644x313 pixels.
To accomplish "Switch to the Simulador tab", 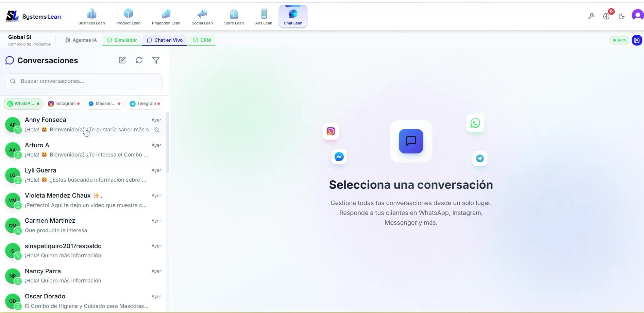I will (122, 40).
